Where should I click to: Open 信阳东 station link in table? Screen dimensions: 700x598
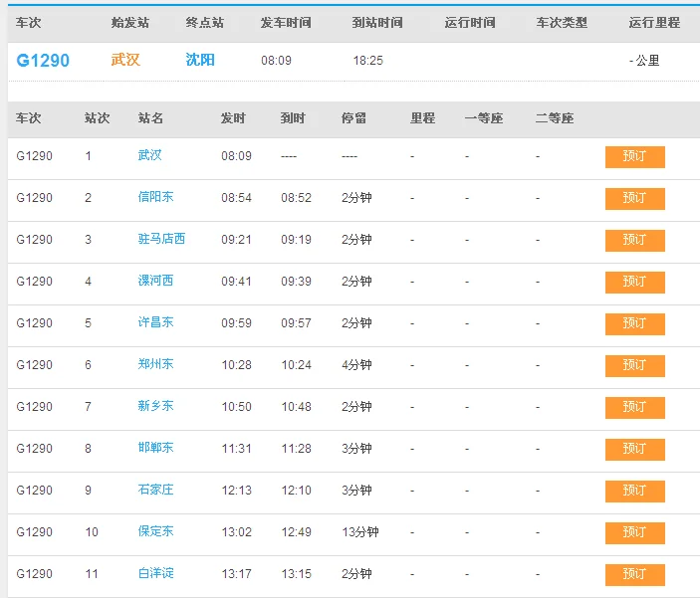pos(155,197)
